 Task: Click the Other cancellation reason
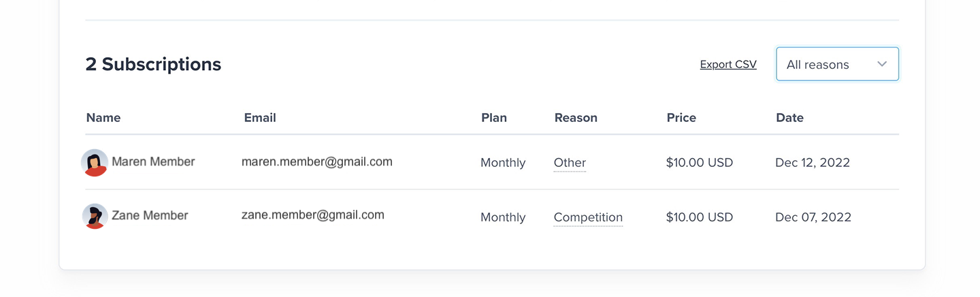pos(570,163)
